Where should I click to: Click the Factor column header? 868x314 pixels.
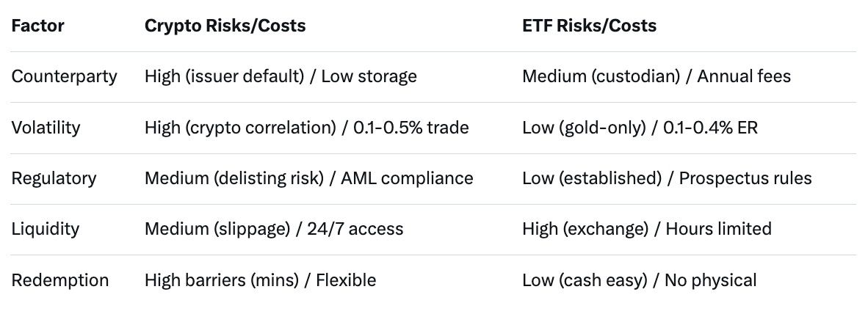37,26
